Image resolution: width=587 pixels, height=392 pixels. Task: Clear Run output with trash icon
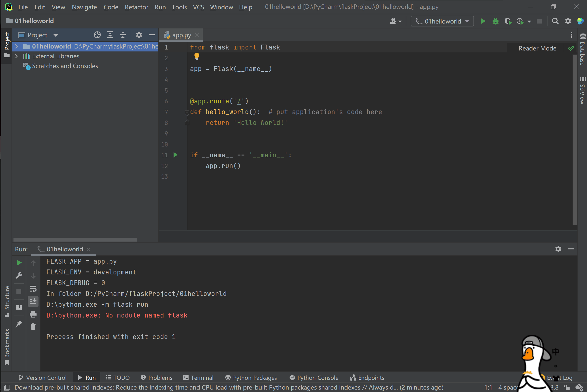point(33,327)
